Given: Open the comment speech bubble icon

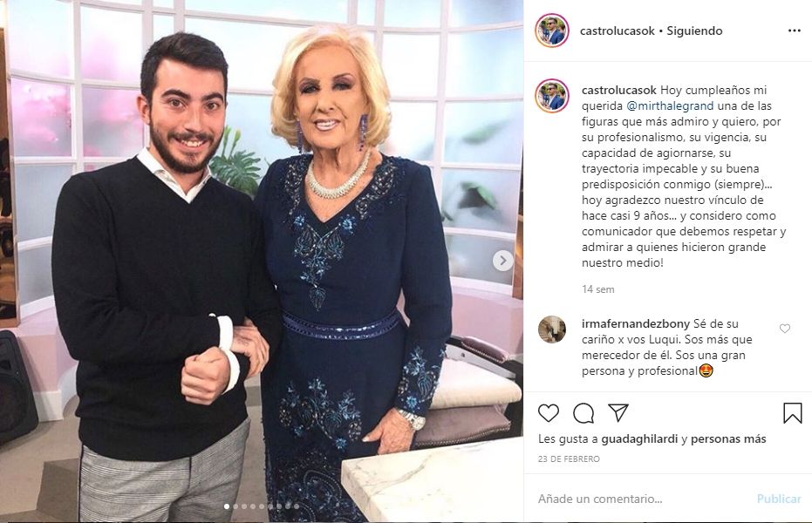Looking at the screenshot, I should click(x=583, y=413).
